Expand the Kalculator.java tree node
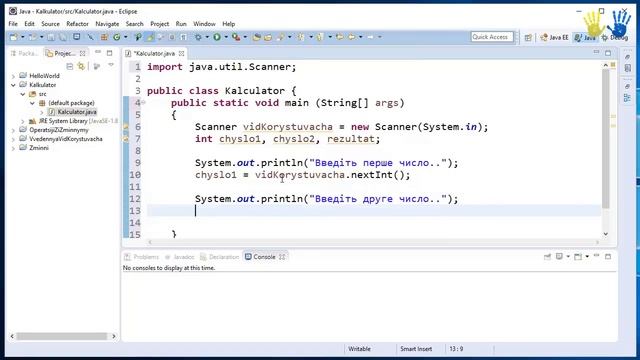 (x=42, y=112)
